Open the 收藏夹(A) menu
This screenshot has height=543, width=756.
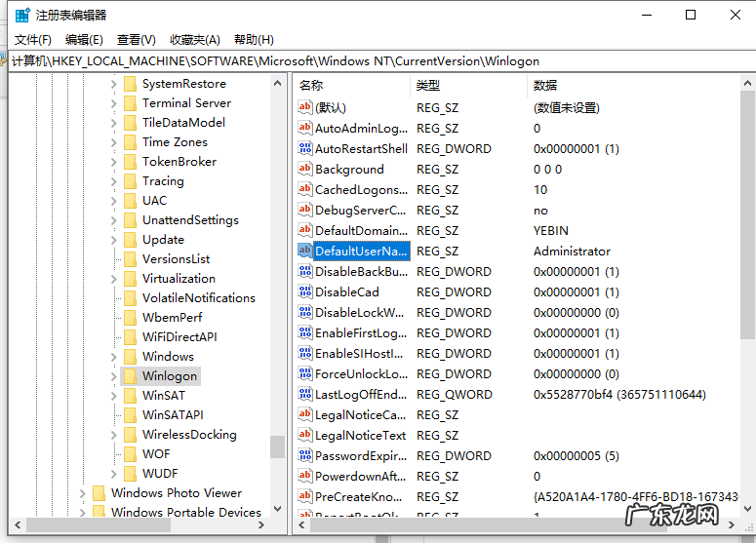click(x=195, y=40)
